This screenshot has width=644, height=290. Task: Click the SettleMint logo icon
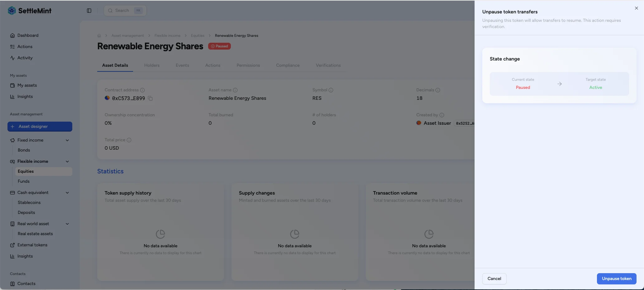coord(12,11)
